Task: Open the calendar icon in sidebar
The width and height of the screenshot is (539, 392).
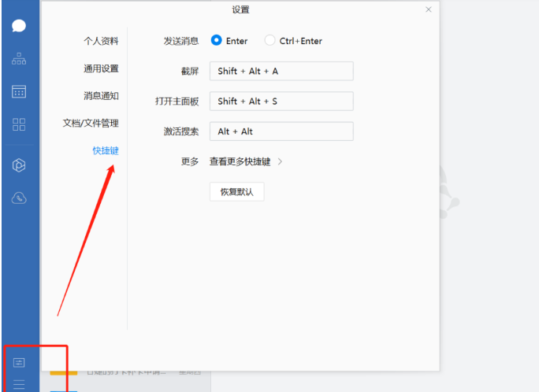Action: [19, 91]
